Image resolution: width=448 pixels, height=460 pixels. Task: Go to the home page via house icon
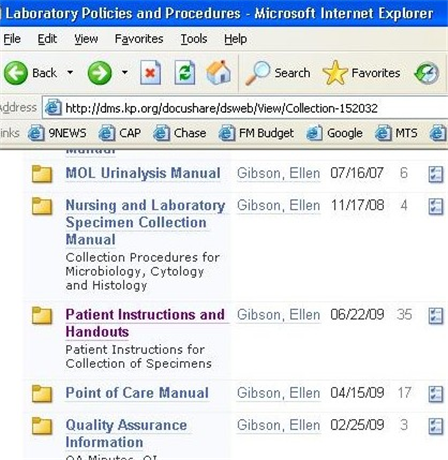pos(218,72)
